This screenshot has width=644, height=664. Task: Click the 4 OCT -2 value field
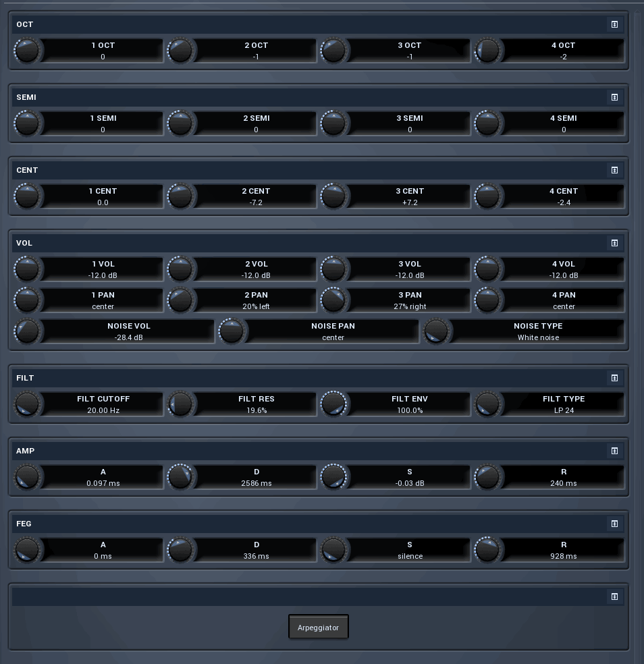(564, 51)
